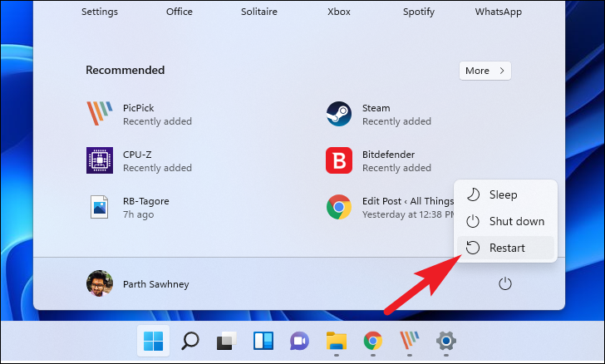Click the 'RB-Tagore' recommended title
The image size is (605, 364).
pos(146,201)
